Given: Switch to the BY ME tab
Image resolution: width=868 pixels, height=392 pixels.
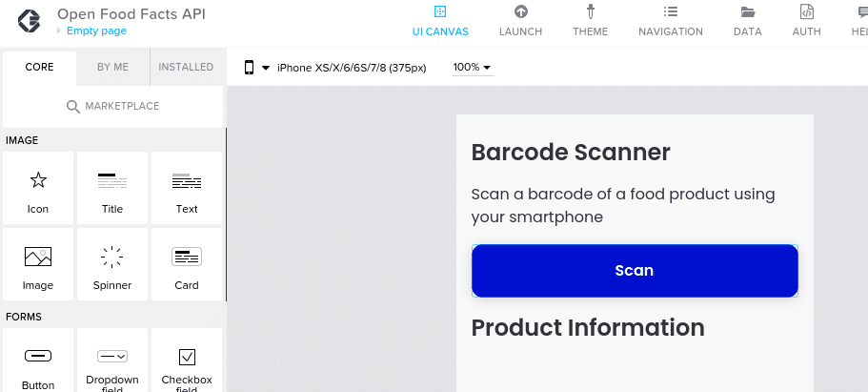Looking at the screenshot, I should click(113, 67).
